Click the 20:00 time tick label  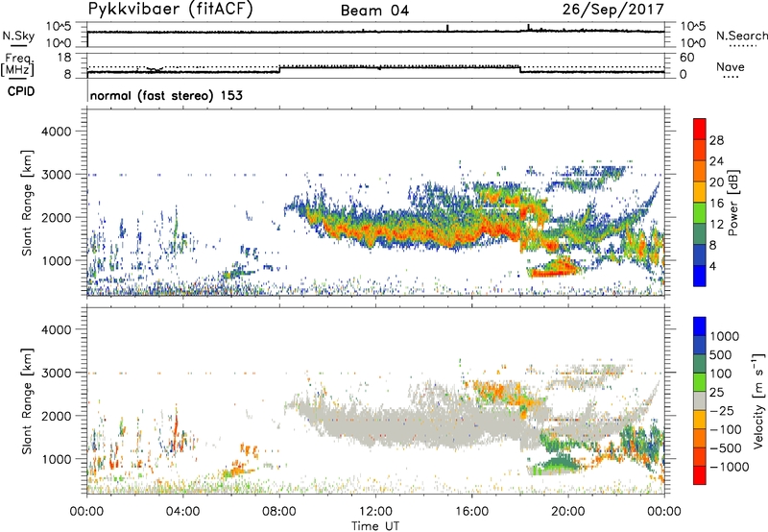click(x=568, y=512)
